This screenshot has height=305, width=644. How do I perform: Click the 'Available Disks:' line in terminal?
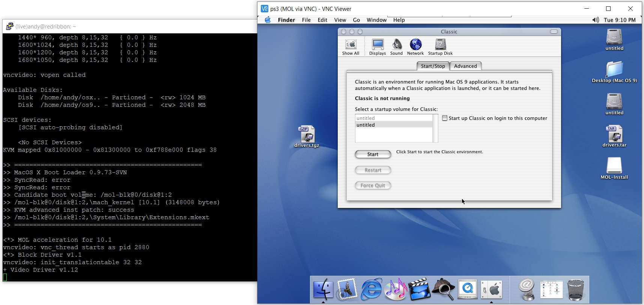tap(33, 90)
